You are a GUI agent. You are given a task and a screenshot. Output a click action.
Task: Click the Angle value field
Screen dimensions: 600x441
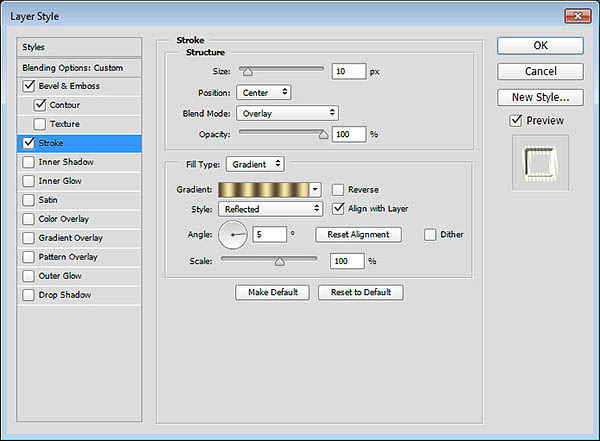coord(269,234)
